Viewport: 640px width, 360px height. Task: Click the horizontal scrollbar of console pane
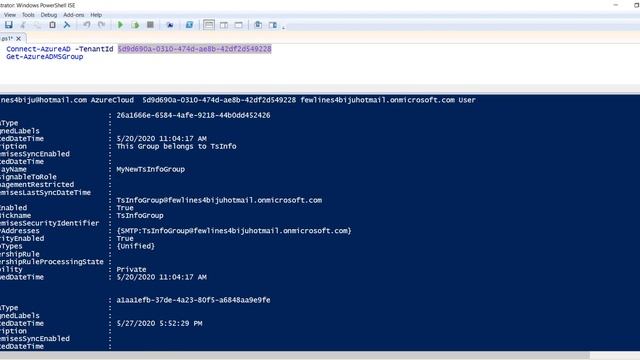[x=295, y=356]
